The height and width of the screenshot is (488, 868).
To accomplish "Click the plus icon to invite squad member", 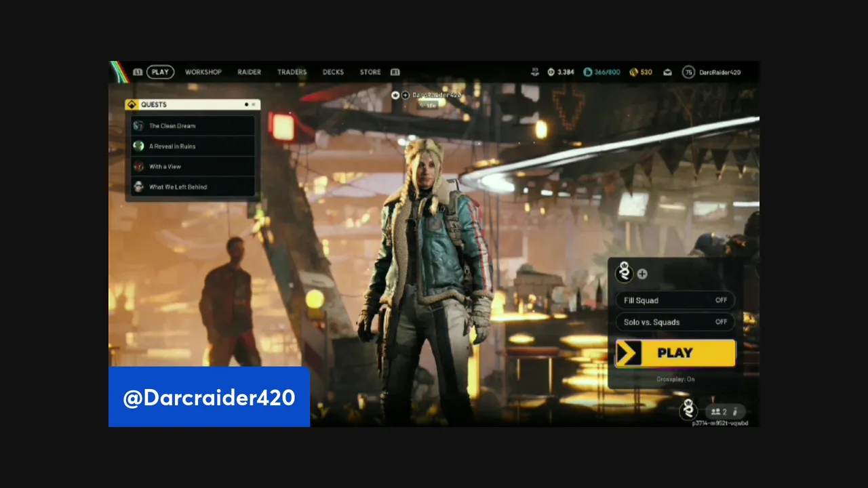I will [x=642, y=274].
